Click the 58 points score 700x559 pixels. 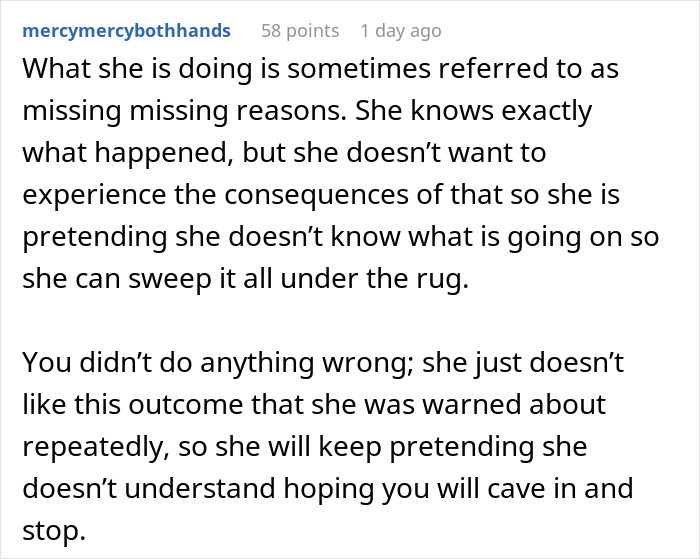click(x=299, y=31)
